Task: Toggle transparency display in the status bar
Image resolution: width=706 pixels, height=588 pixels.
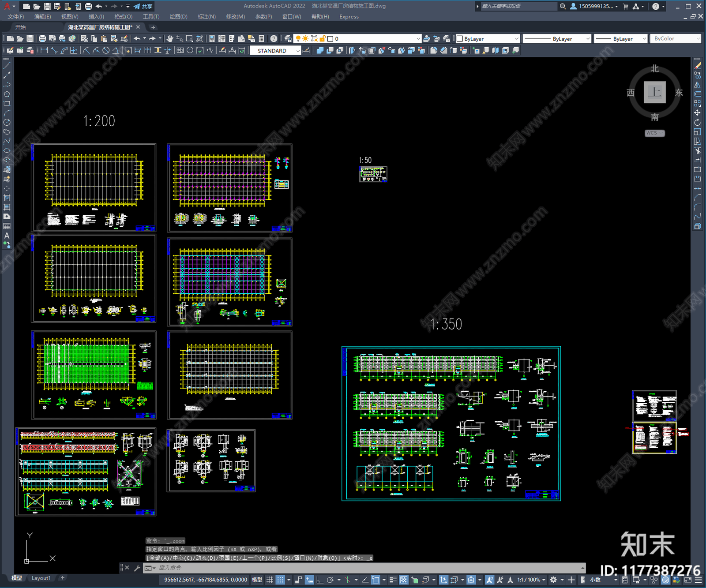Action: click(x=404, y=580)
